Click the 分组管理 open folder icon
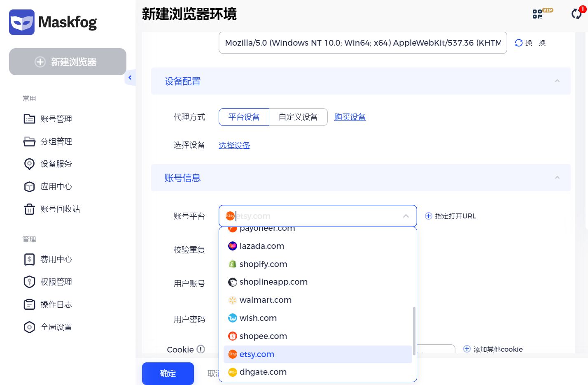Viewport: 588px width, 385px height. [x=29, y=141]
